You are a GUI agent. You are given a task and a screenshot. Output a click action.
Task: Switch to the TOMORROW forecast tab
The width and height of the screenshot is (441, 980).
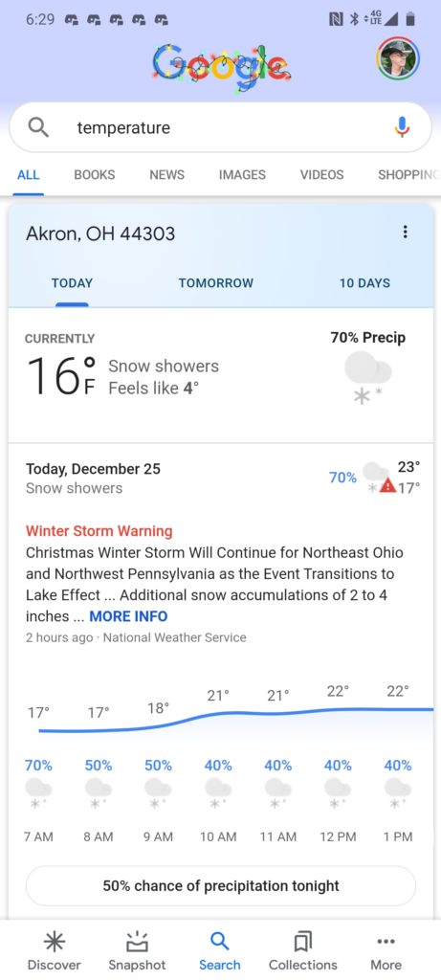(215, 283)
